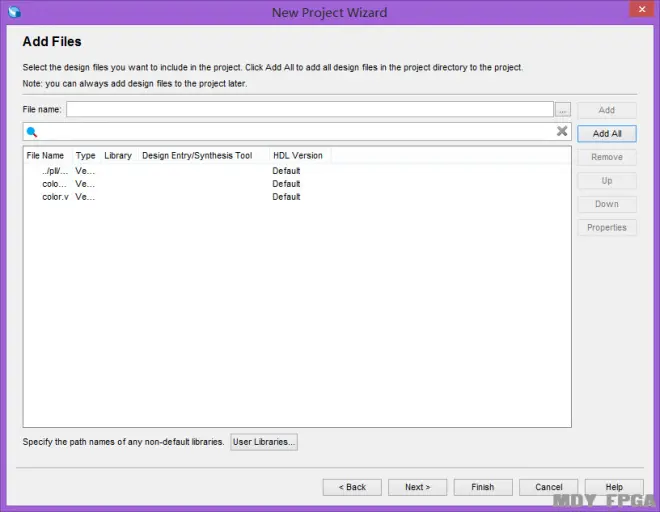Open file browser with the ellipsis button
Screen dimensions: 660x512
click(x=563, y=110)
